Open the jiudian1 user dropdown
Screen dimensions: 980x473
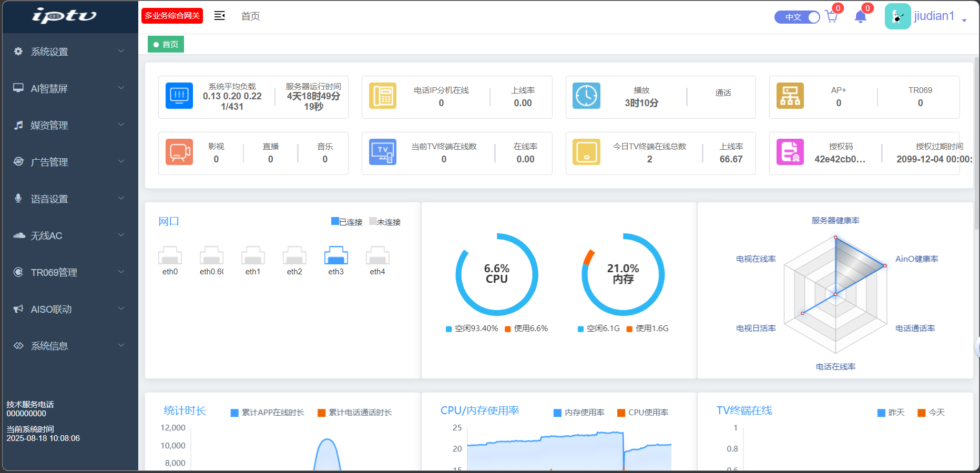[x=933, y=16]
